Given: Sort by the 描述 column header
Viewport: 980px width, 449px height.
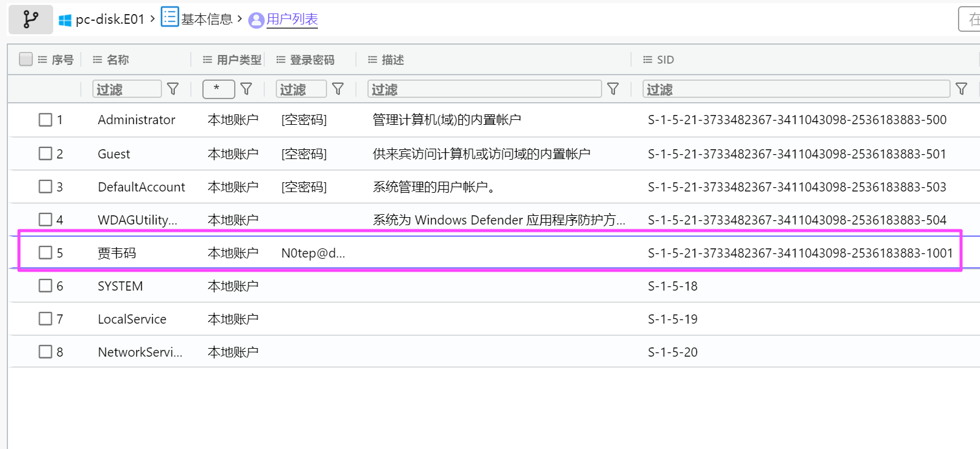Looking at the screenshot, I should [x=393, y=60].
